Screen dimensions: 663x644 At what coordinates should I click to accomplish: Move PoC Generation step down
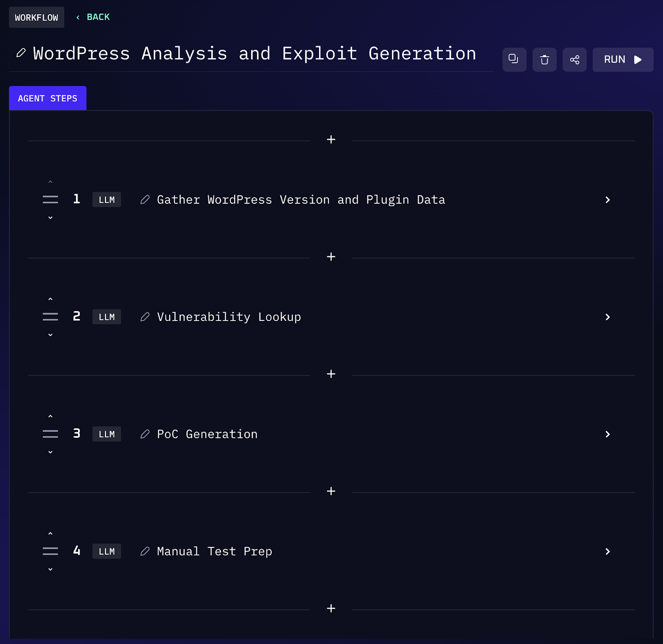(x=50, y=452)
